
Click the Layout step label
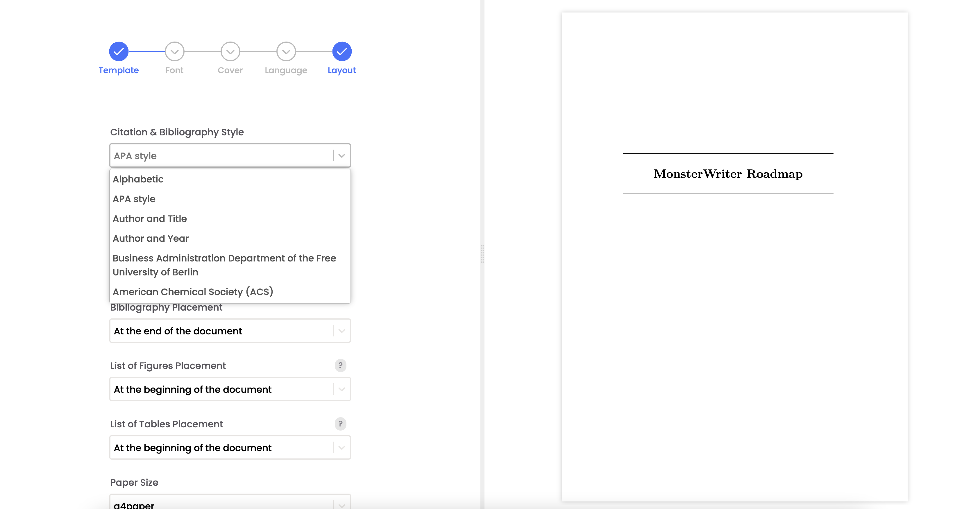[x=341, y=71]
